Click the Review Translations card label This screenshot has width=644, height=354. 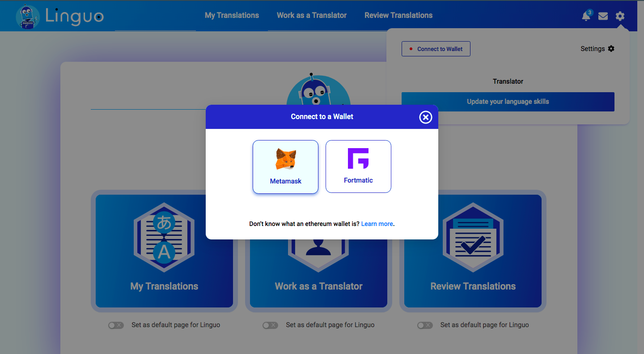473,286
